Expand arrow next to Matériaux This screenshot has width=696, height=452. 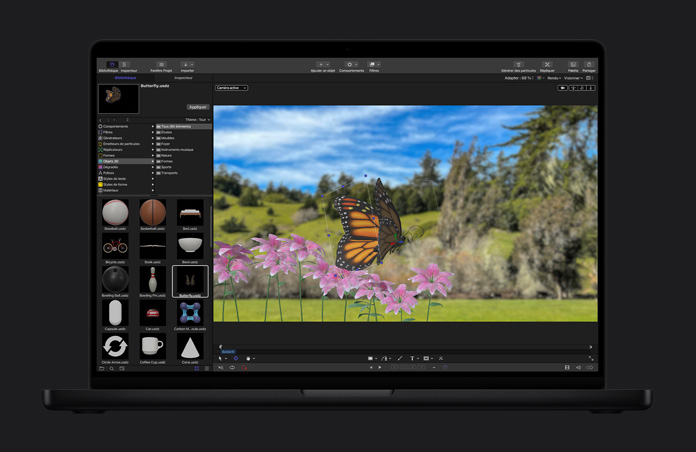click(153, 190)
